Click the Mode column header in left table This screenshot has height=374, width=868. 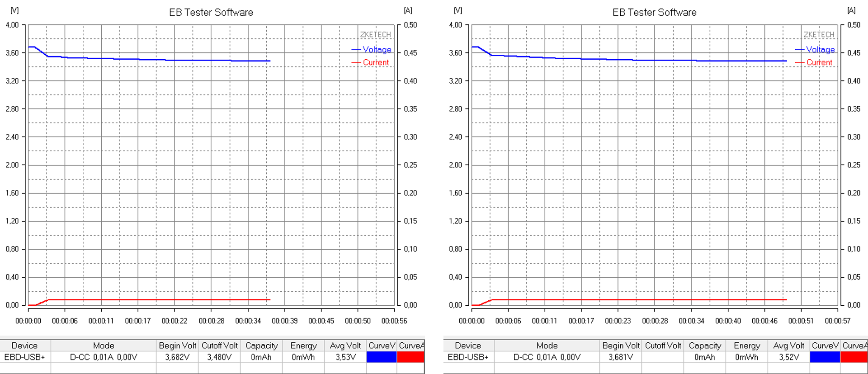point(104,346)
